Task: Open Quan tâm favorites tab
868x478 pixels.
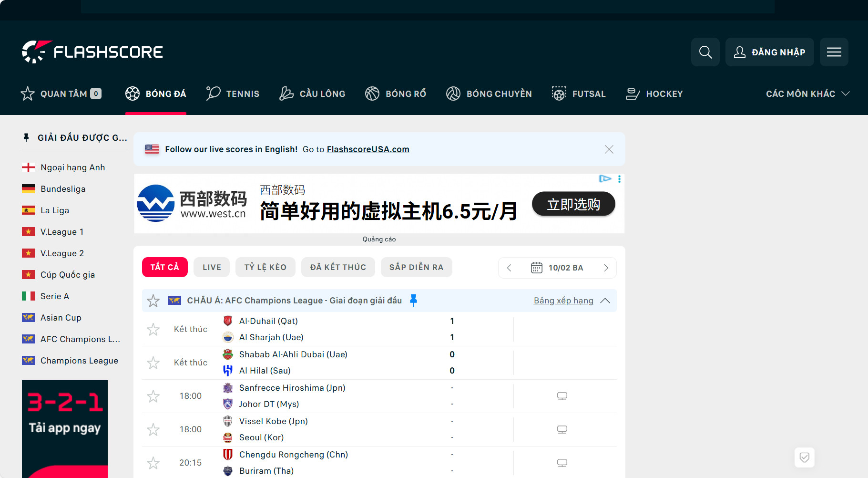Action: [x=61, y=94]
